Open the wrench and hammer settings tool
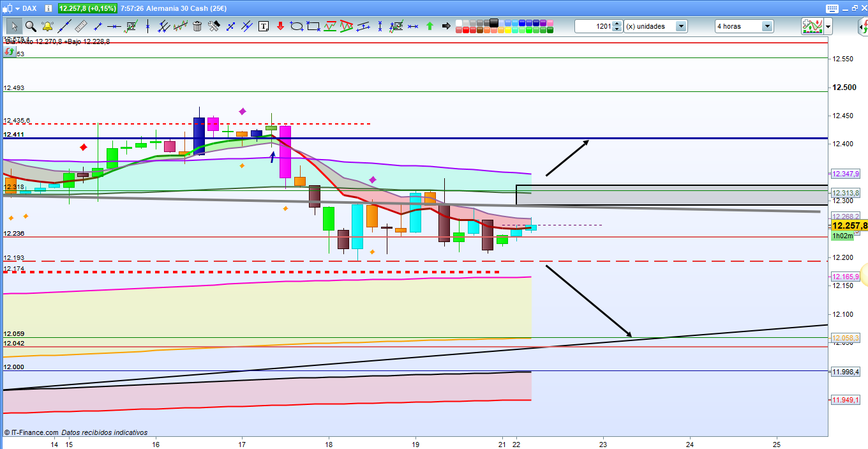 tap(214, 26)
